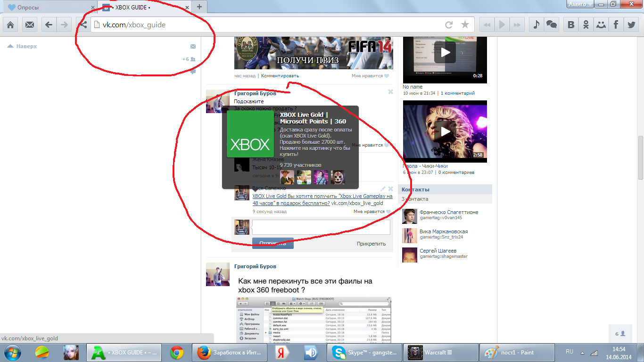Delete Вася Сапежко comment with X icon
Image resolution: width=644 pixels, height=362 pixels.
pos(390,189)
